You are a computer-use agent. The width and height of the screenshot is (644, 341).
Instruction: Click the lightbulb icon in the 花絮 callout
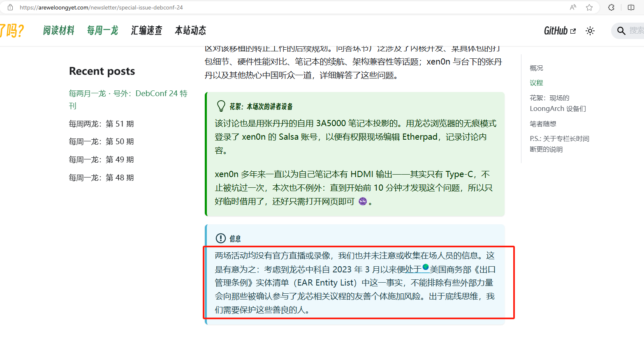coord(221,106)
